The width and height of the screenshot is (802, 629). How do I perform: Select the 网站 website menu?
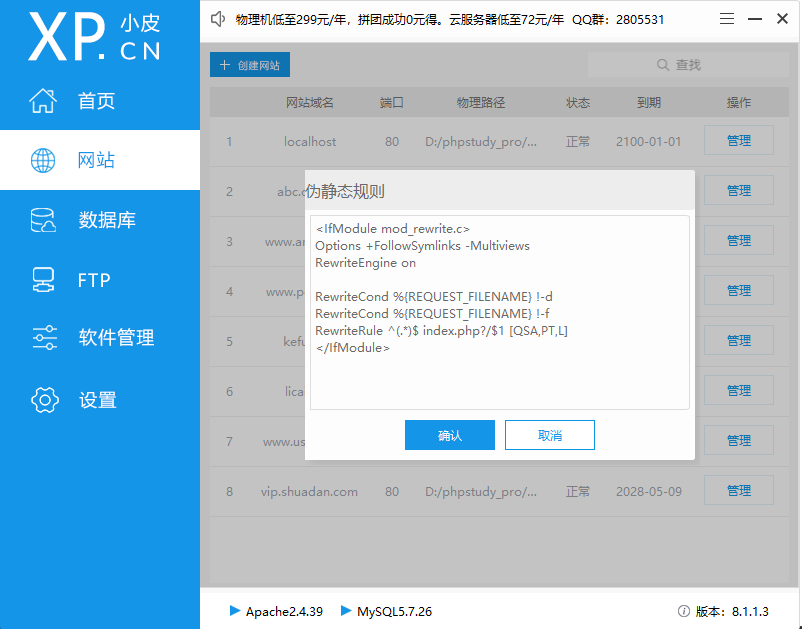tap(100, 160)
